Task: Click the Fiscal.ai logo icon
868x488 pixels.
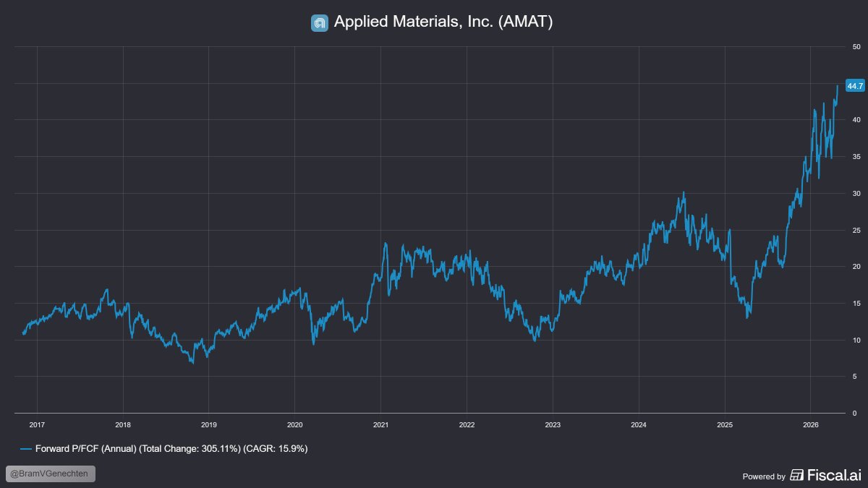Action: (x=797, y=475)
